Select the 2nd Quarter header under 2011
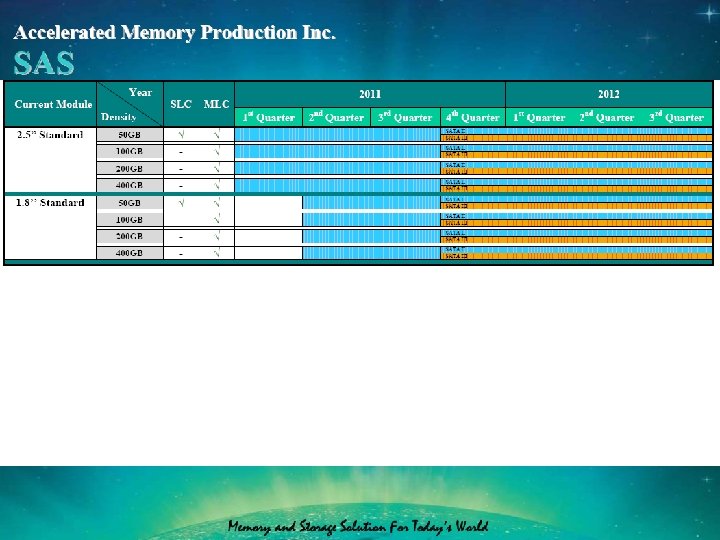Image resolution: width=720 pixels, height=540 pixels. 336,118
